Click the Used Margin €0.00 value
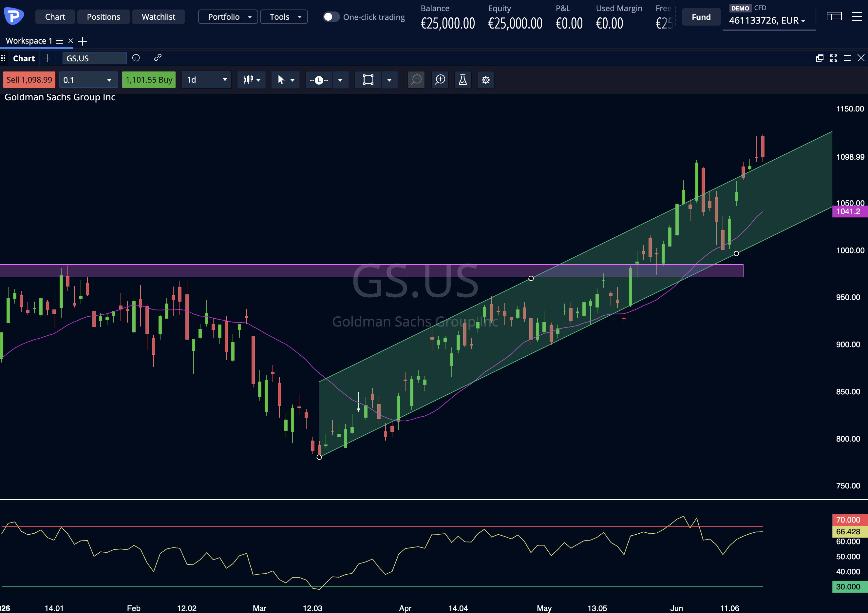Image resolution: width=868 pixels, height=613 pixels. [610, 24]
